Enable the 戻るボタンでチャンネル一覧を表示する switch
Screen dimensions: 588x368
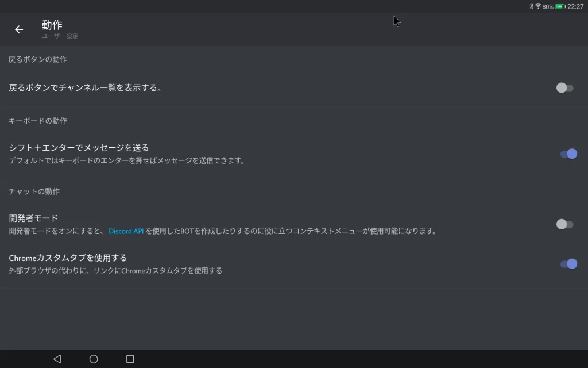tap(564, 88)
